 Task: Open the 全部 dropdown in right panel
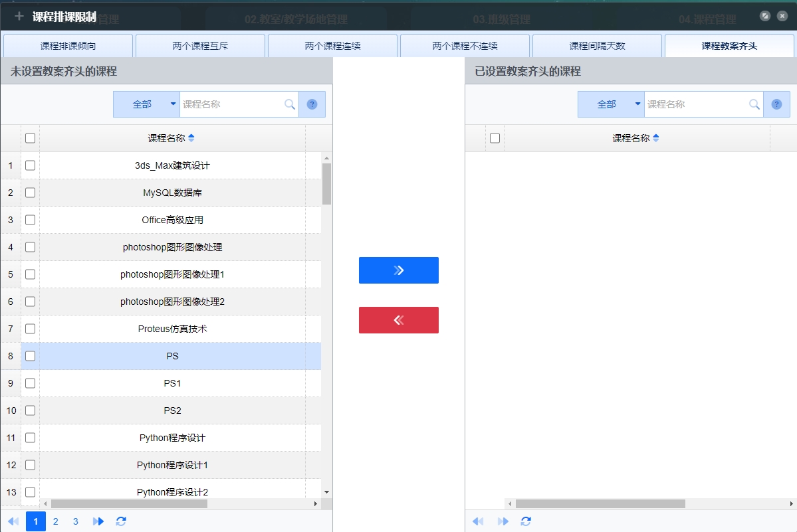coord(611,104)
